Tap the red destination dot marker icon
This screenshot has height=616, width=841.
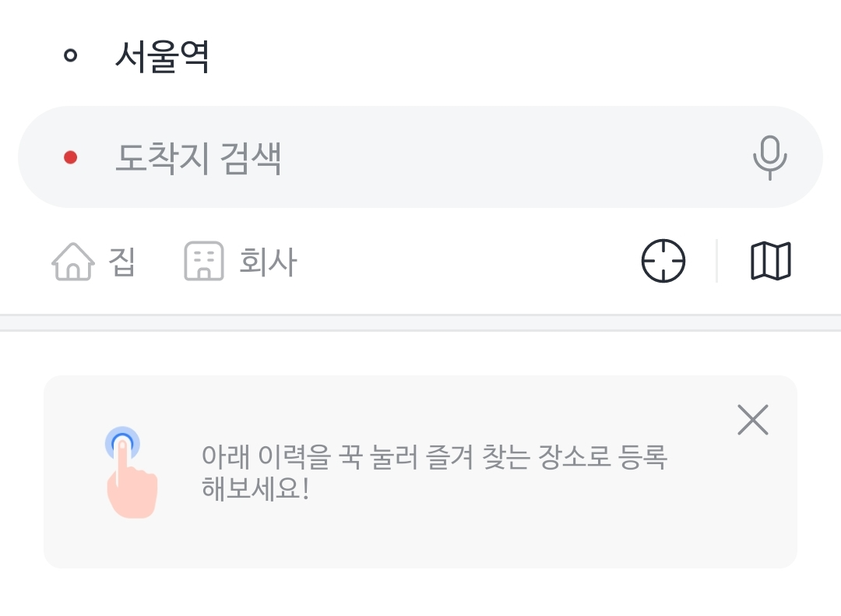[72, 157]
